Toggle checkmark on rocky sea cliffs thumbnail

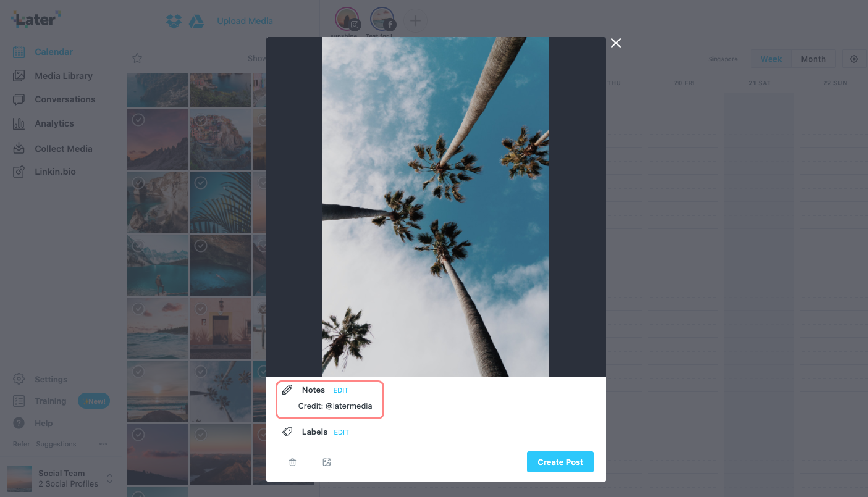[x=139, y=182]
